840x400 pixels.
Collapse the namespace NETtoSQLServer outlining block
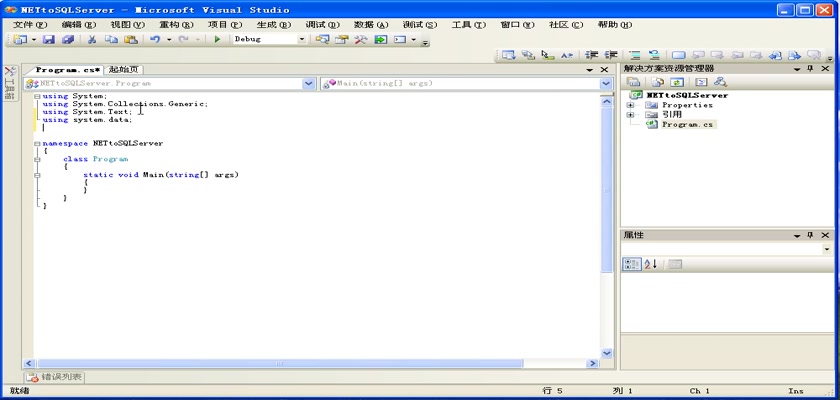click(x=37, y=144)
